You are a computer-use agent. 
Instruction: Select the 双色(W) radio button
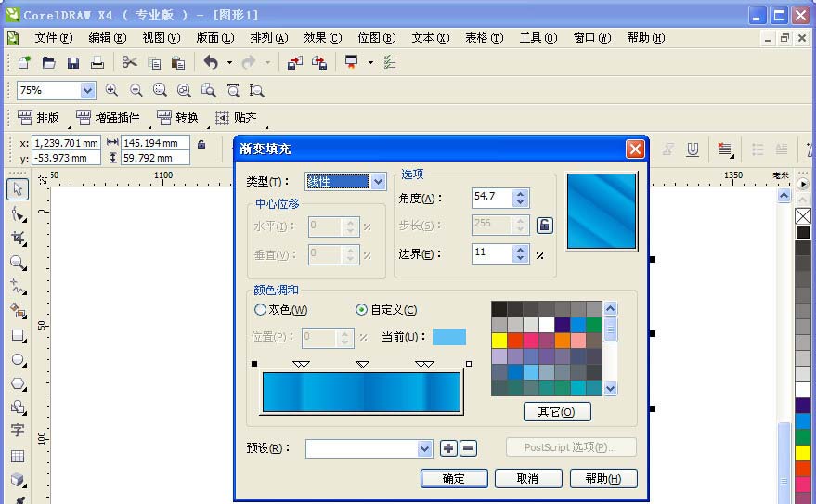pos(260,310)
